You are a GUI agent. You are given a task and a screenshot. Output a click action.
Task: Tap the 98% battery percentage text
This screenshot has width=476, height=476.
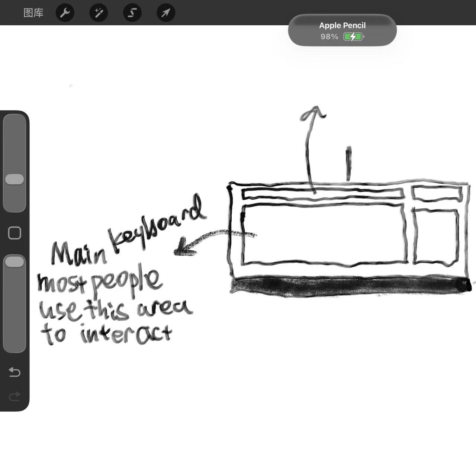point(329,37)
